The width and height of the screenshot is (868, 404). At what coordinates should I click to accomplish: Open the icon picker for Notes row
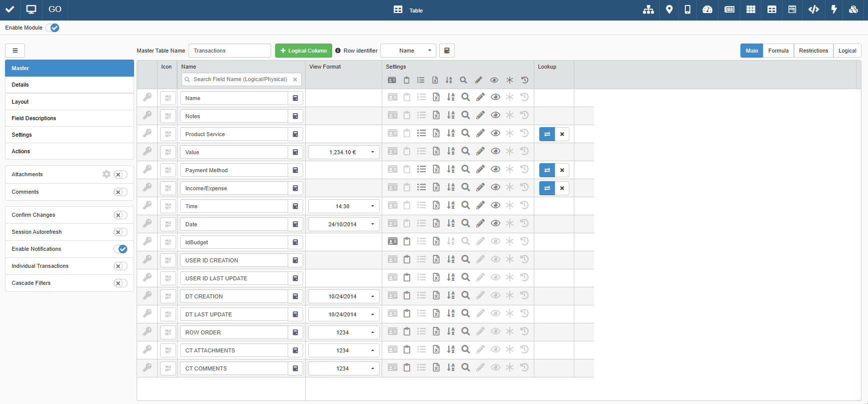[x=168, y=116]
